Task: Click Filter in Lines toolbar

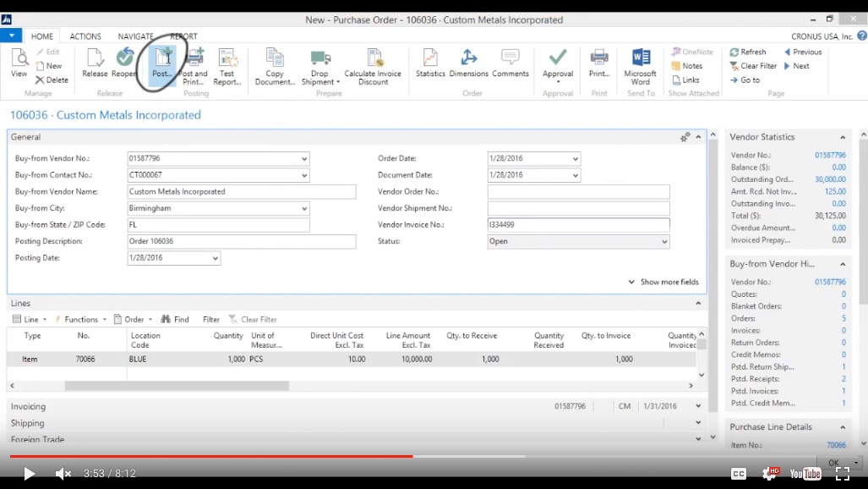Action: tap(211, 319)
